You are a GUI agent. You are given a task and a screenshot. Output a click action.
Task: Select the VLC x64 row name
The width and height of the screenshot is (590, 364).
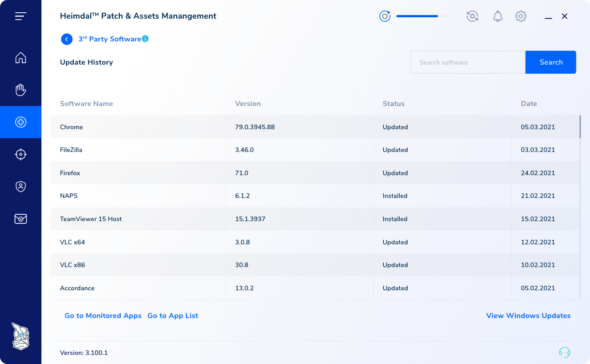point(72,242)
